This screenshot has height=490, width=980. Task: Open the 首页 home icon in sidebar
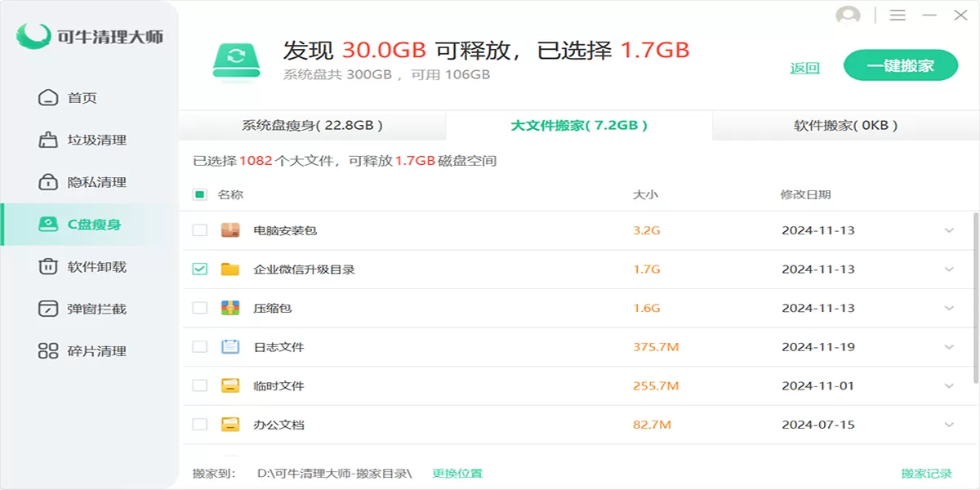[48, 98]
